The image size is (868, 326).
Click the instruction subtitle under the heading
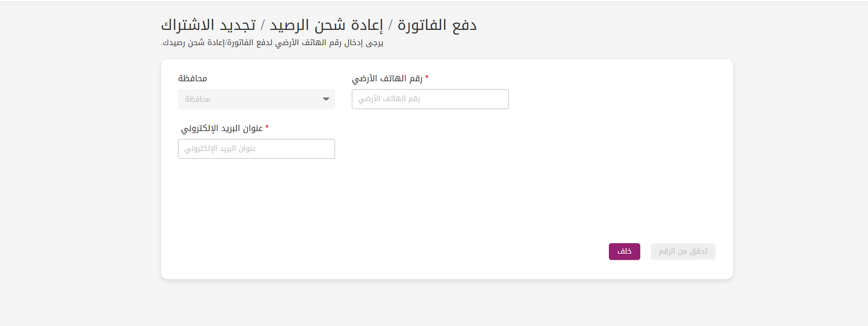[x=272, y=43]
